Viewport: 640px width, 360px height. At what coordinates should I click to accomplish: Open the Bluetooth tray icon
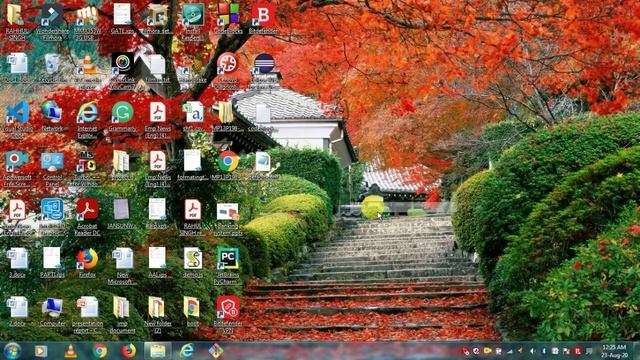(544, 351)
